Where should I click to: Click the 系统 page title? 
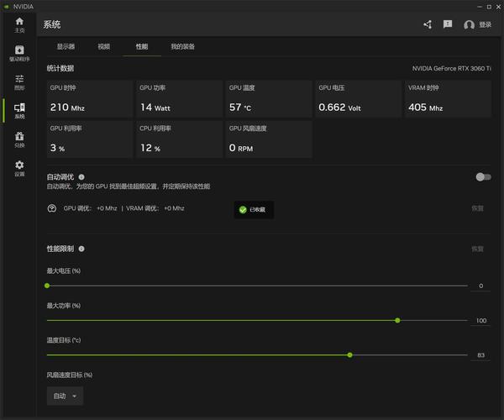tap(52, 24)
